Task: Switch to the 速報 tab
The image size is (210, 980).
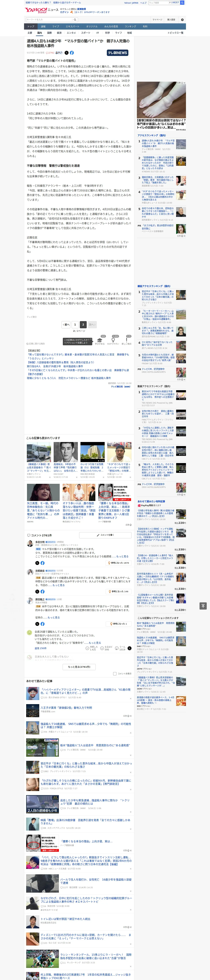Action: click(43, 27)
